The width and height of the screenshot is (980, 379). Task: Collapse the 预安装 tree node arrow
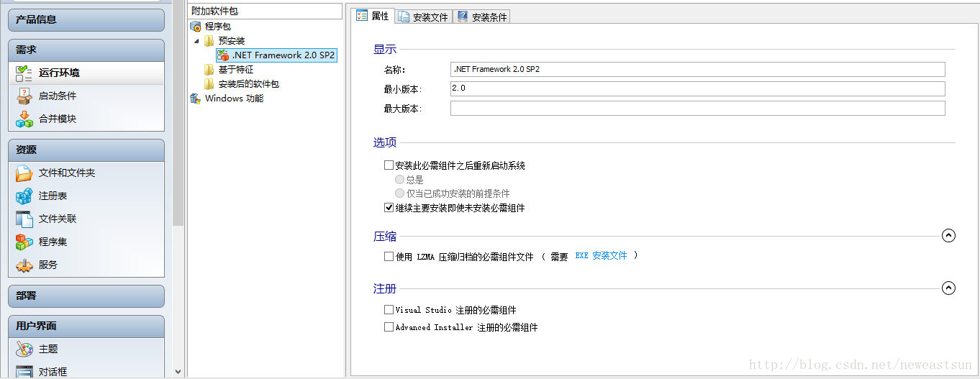click(196, 41)
